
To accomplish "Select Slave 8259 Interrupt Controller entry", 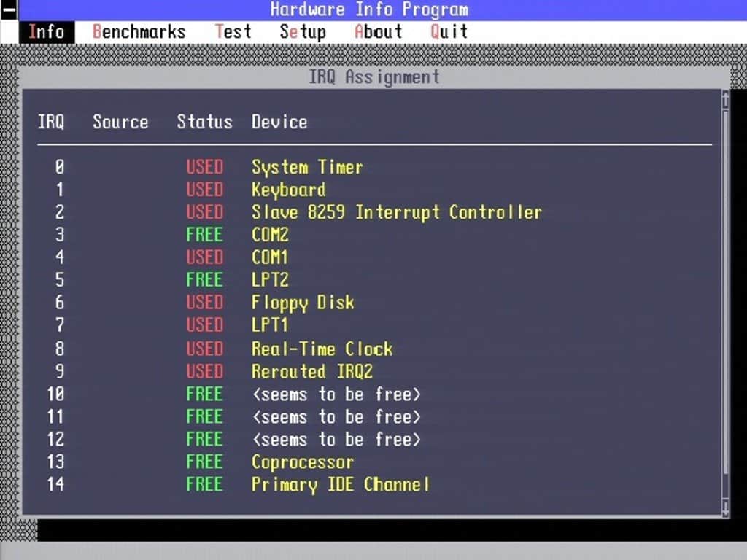I will (x=397, y=212).
